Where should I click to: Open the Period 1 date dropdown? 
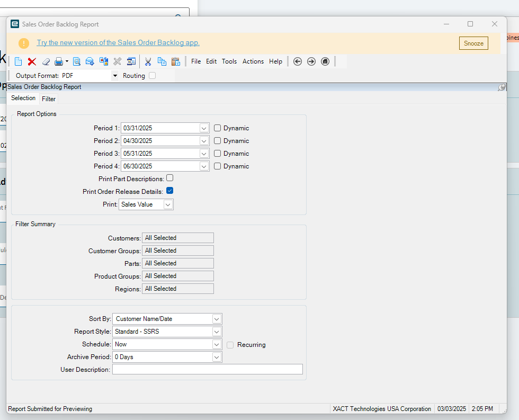[204, 128]
